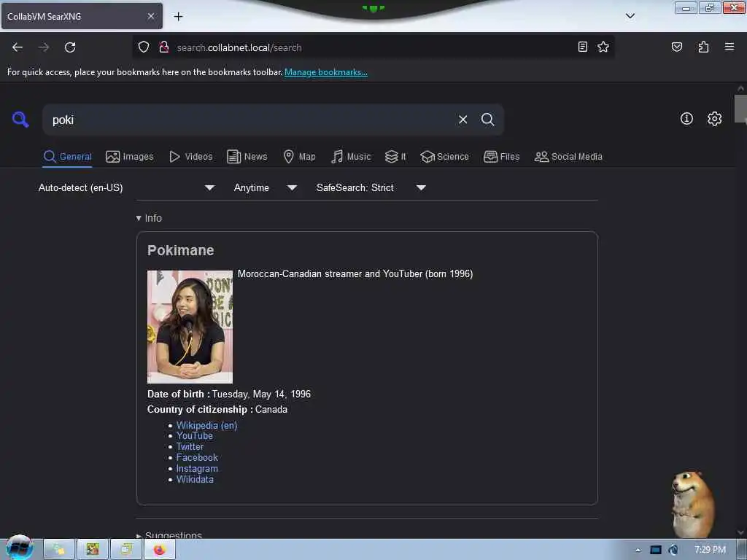Submit search with the magnifier button

pos(487,120)
